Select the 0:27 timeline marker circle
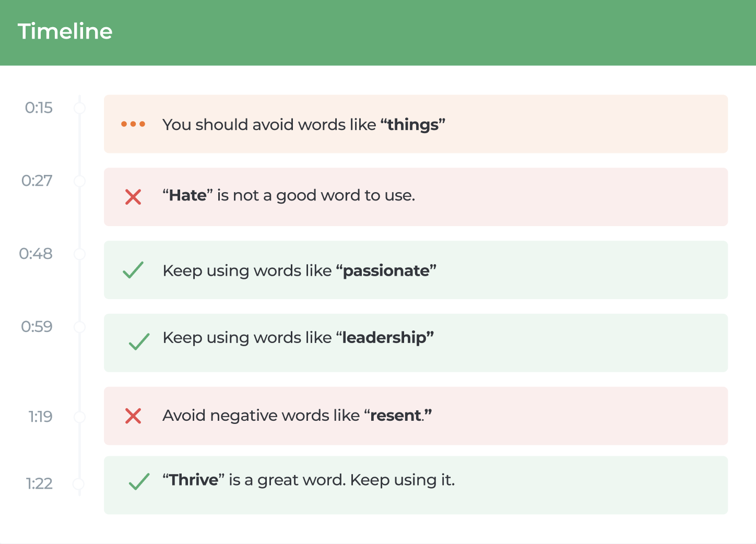Viewport: 756px width, 544px height. click(79, 181)
